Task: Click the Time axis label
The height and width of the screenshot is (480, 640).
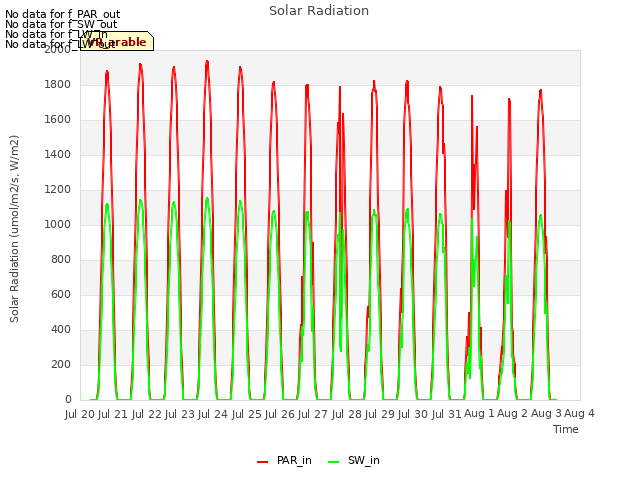Action: point(566,429)
